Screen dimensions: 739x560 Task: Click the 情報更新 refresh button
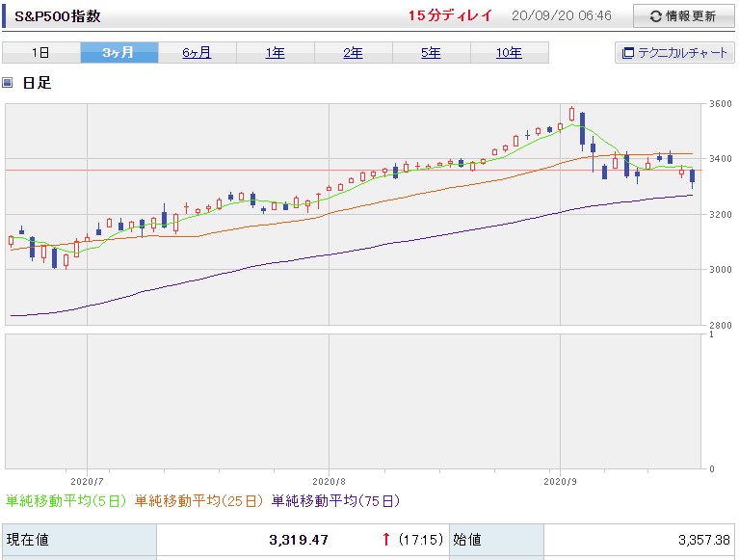pyautogui.click(x=683, y=16)
